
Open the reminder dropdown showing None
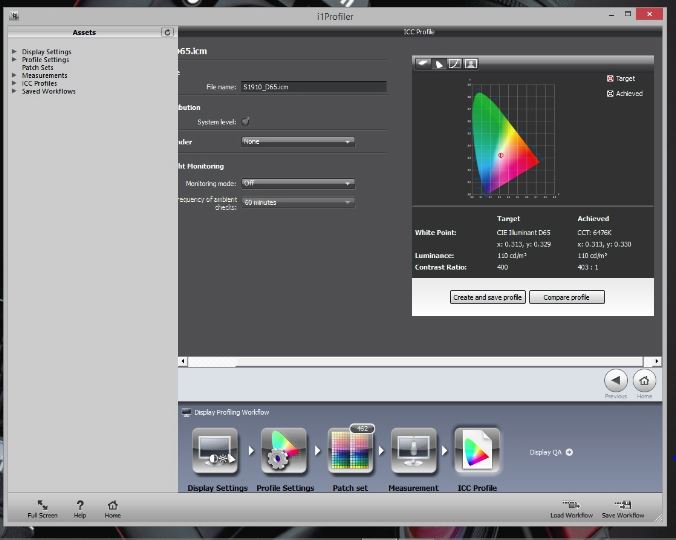(298, 141)
